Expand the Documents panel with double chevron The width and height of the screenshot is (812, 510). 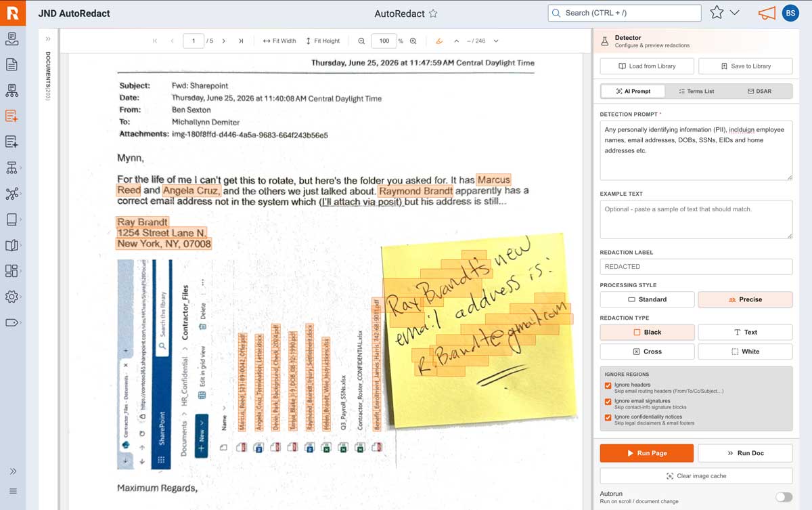point(48,39)
